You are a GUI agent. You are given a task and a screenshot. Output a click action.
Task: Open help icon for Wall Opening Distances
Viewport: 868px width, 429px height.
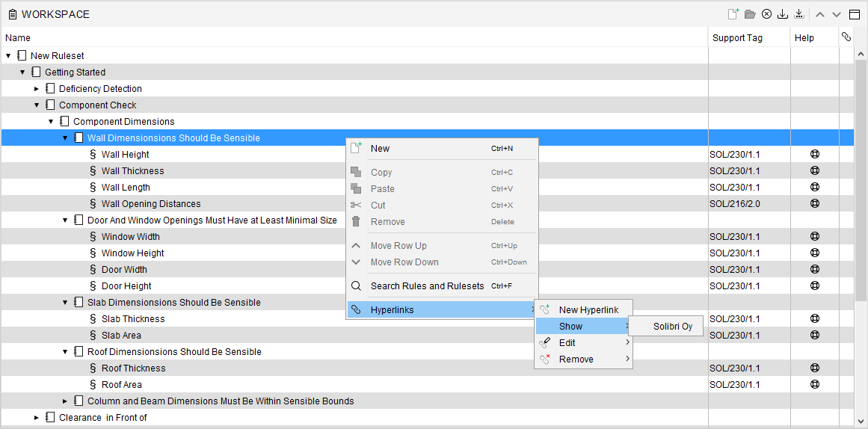(x=814, y=203)
